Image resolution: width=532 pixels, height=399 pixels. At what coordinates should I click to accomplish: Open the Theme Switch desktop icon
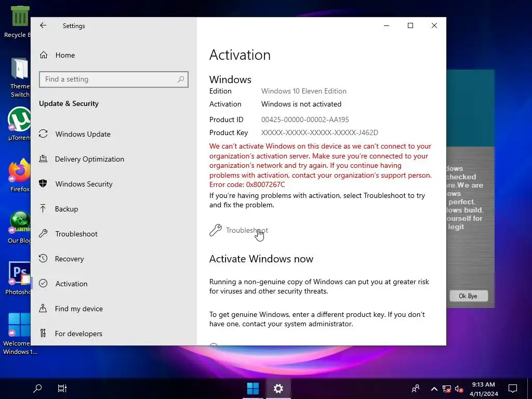[x=20, y=78]
